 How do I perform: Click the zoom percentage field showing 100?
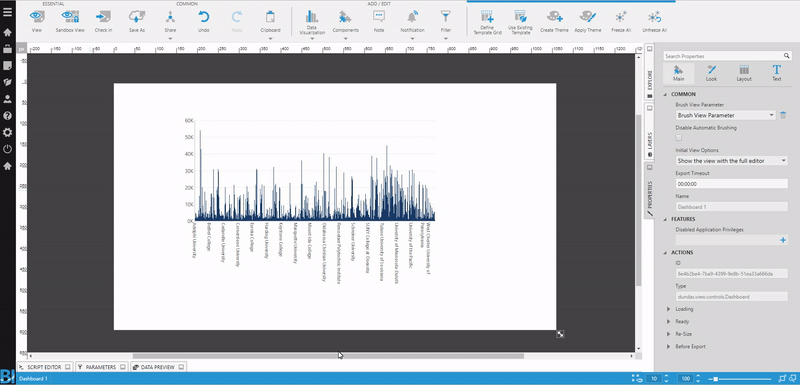[686, 379]
